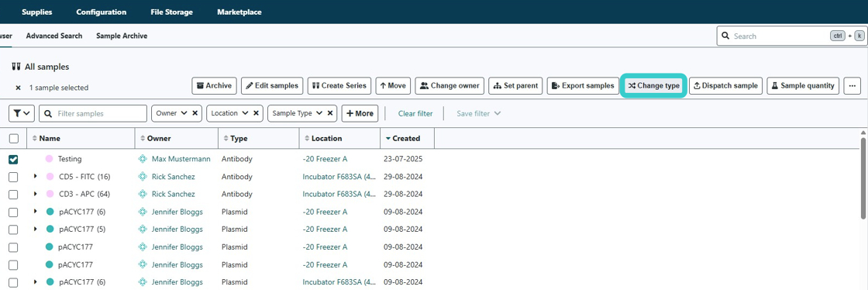This screenshot has height=290, width=868.
Task: Open the Marketplace menu
Action: pyautogui.click(x=239, y=12)
